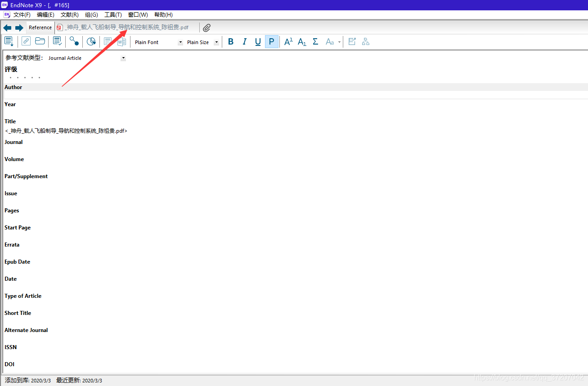This screenshot has width=588, height=386.
Task: Click the 添加到库 date in status bar
Action: [x=40, y=381]
